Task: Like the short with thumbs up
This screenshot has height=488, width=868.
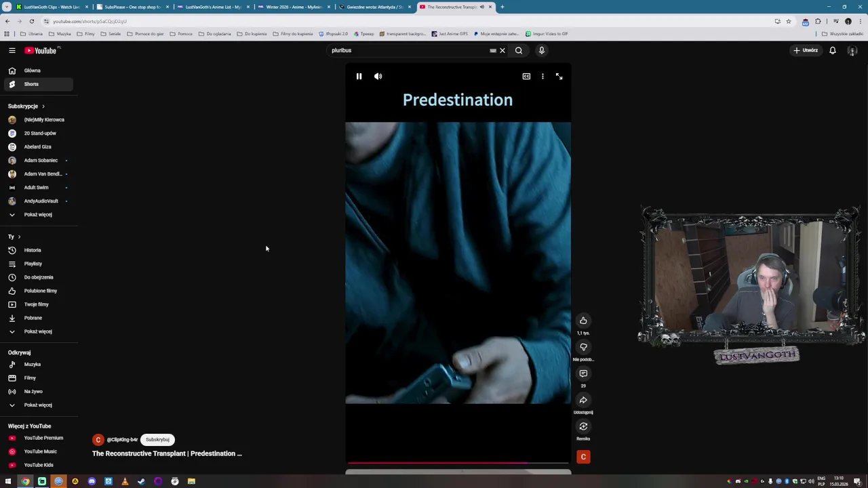Action: 583,321
